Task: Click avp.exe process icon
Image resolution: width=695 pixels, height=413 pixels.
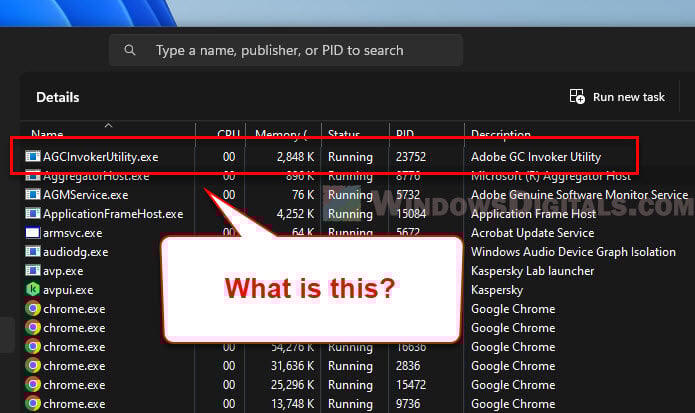Action: coord(33,270)
